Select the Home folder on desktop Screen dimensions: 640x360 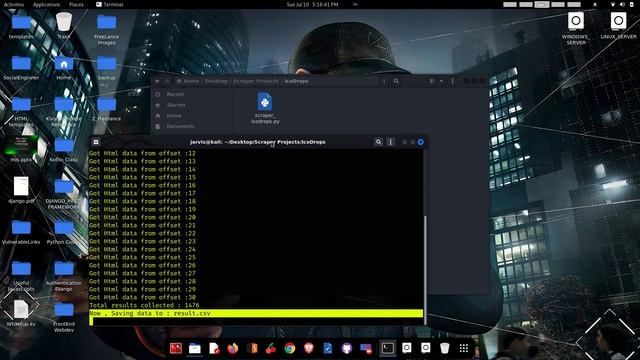click(64, 68)
